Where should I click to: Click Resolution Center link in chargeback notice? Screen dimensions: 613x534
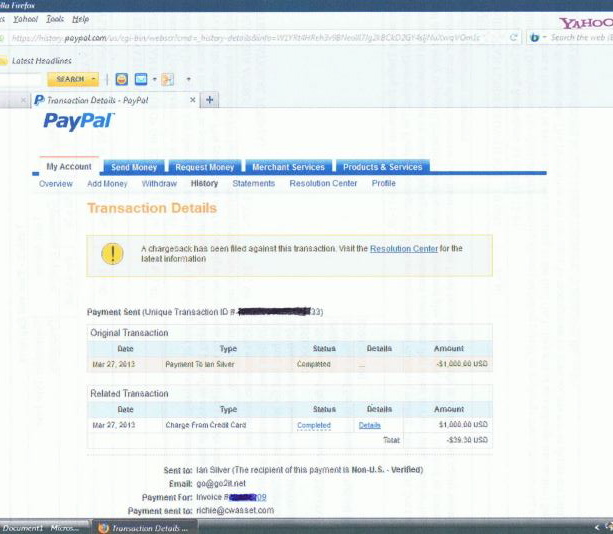point(404,249)
